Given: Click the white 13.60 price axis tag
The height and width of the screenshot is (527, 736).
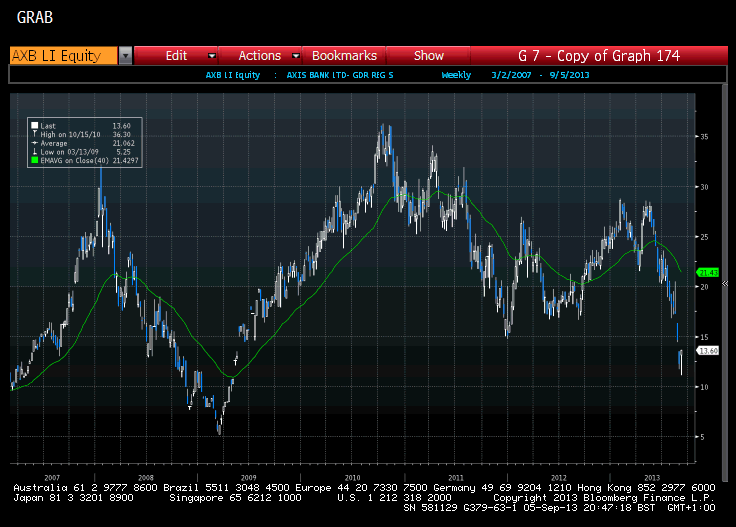Looking at the screenshot, I should (x=707, y=351).
